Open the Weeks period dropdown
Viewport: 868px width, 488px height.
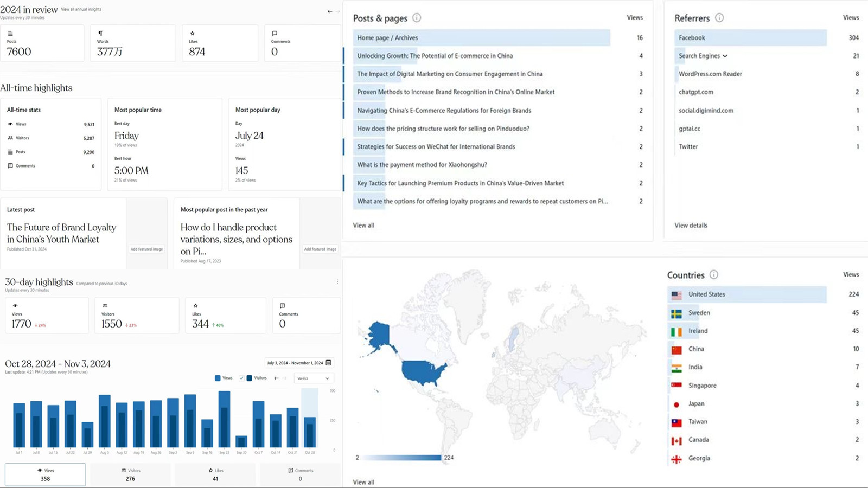(313, 378)
